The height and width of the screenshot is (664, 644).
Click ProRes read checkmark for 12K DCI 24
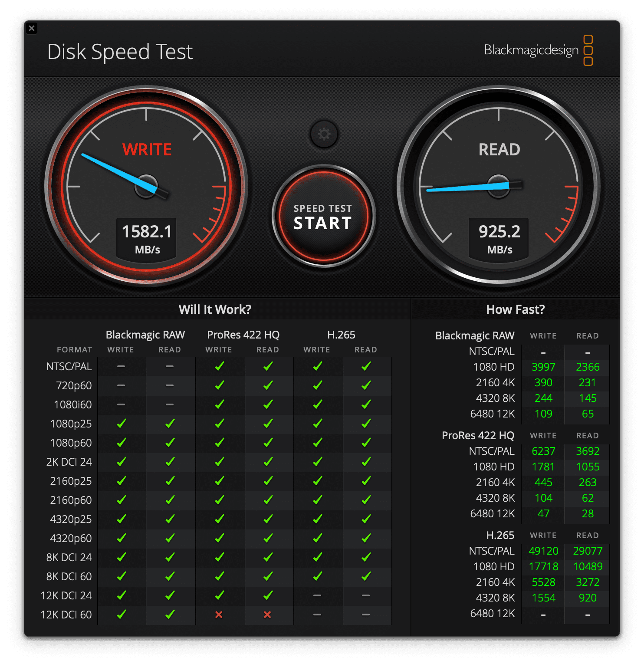click(x=268, y=595)
